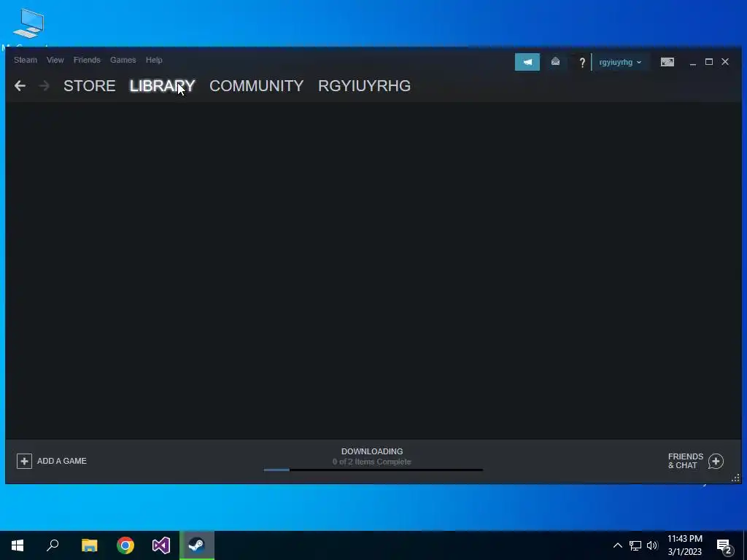Open the Help menu

click(154, 60)
